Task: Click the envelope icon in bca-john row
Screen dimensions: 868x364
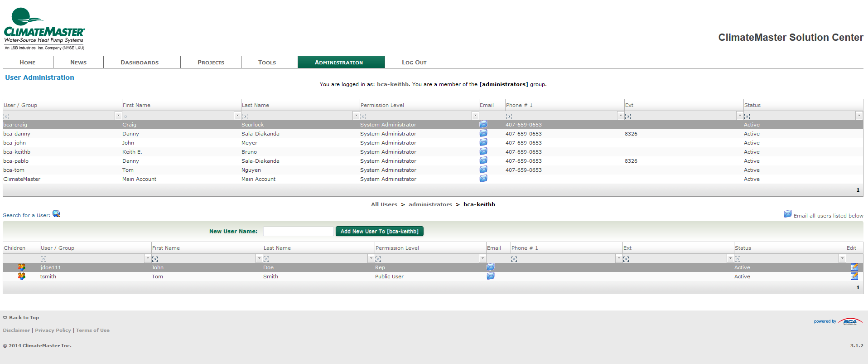Action: pos(483,142)
